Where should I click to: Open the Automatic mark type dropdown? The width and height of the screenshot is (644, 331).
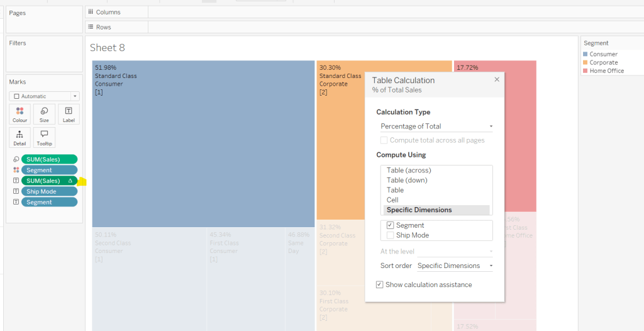click(44, 96)
